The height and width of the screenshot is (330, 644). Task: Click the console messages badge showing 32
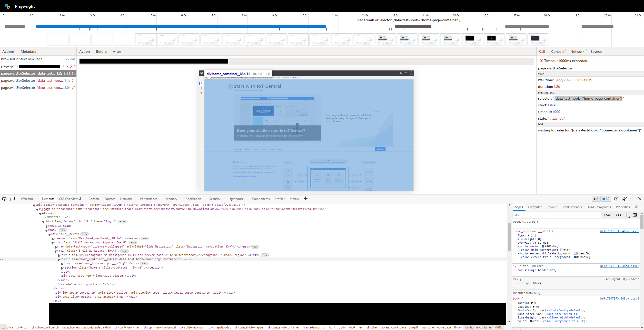click(x=606, y=199)
